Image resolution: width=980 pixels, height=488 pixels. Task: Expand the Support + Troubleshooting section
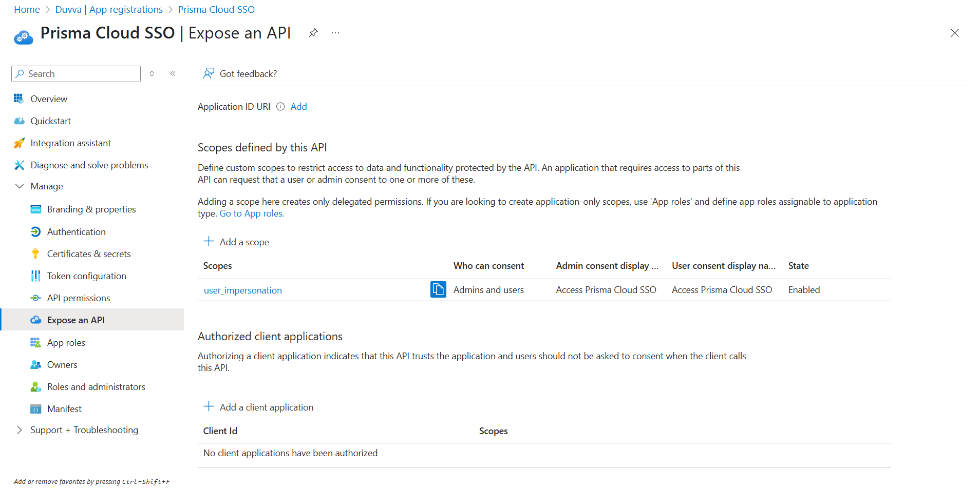(x=20, y=430)
